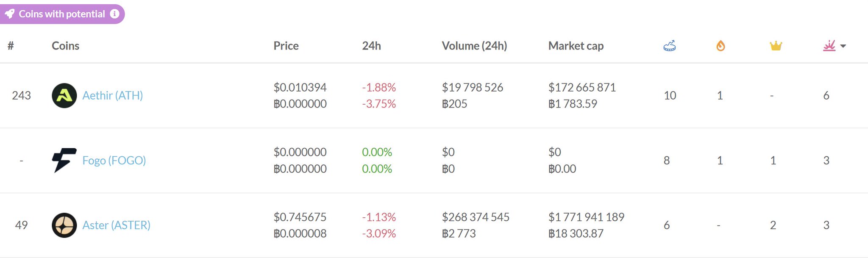Click the sort arrow beside the pink icon
This screenshot has width=868, height=258.
tap(843, 46)
